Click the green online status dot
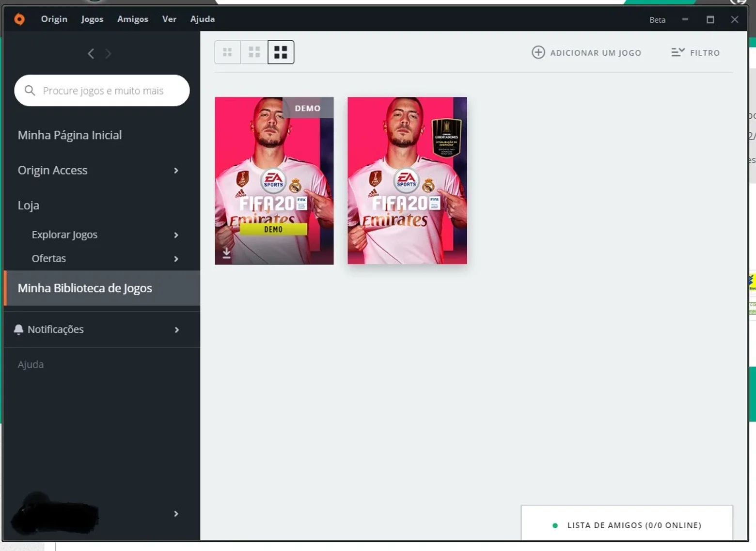The image size is (756, 551). [x=555, y=525]
